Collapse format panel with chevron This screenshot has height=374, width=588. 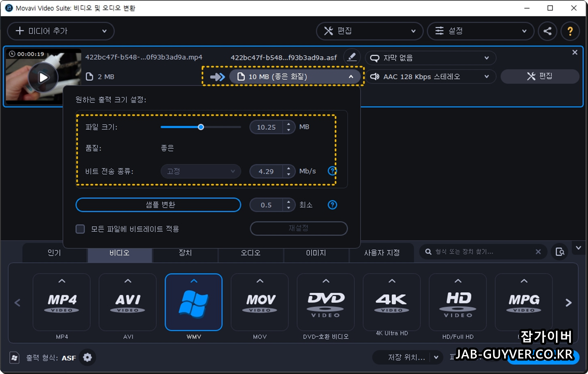[578, 248]
